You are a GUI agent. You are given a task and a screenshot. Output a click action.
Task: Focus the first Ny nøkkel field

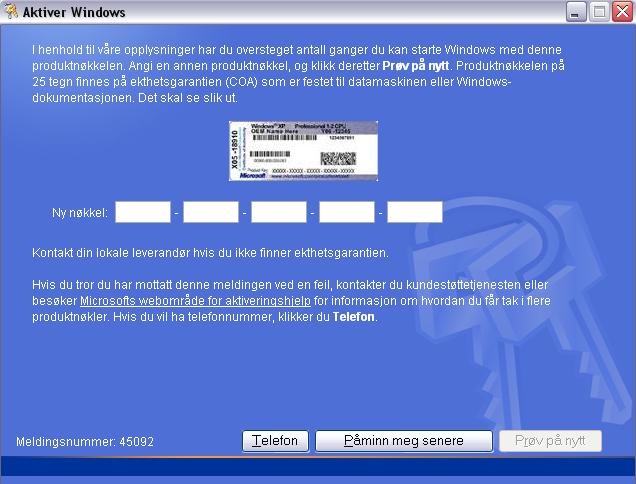pyautogui.click(x=143, y=212)
